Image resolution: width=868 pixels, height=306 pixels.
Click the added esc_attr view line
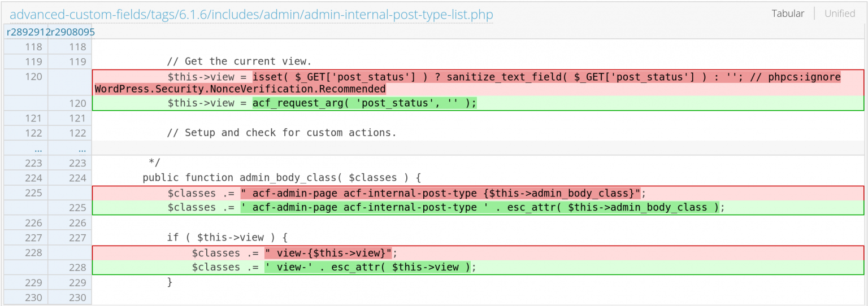point(478,267)
